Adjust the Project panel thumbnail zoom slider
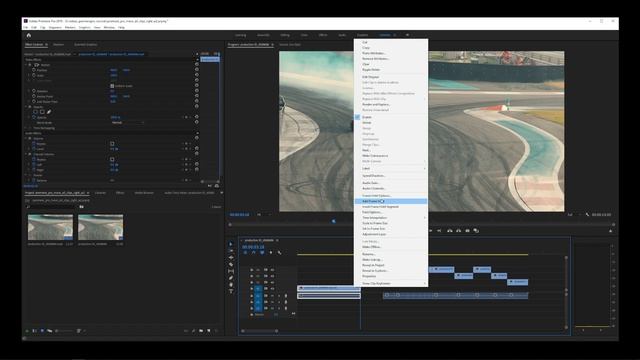This screenshot has width=640, height=360. (x=65, y=331)
